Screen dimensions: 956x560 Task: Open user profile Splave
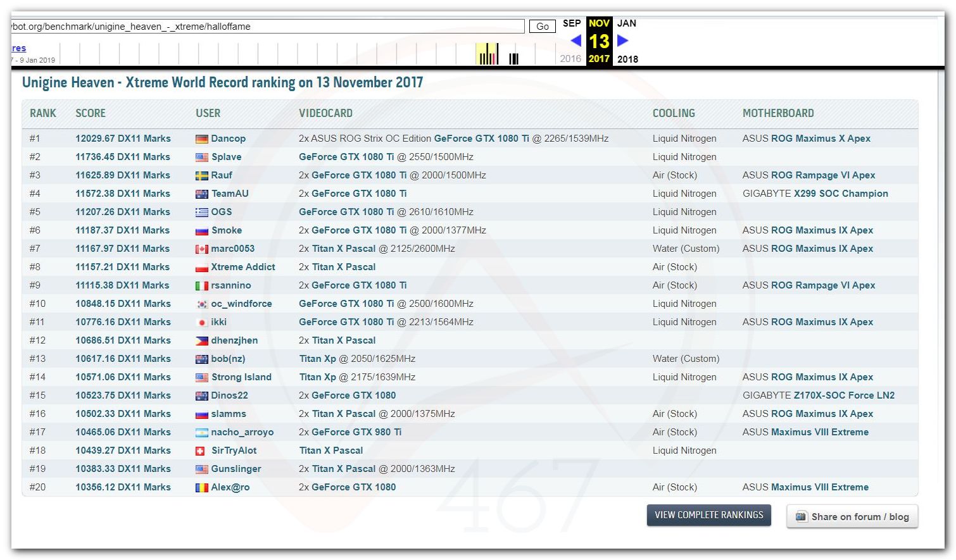(x=226, y=157)
